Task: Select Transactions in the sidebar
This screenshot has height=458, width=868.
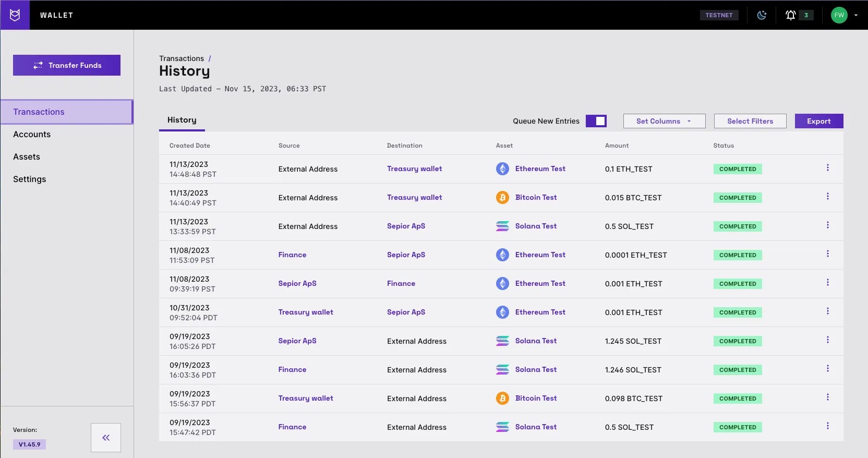Action: (x=67, y=112)
